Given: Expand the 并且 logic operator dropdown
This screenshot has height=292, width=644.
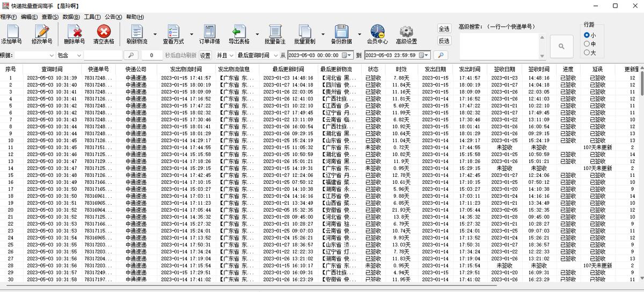Looking at the screenshot, I should tap(231, 55).
